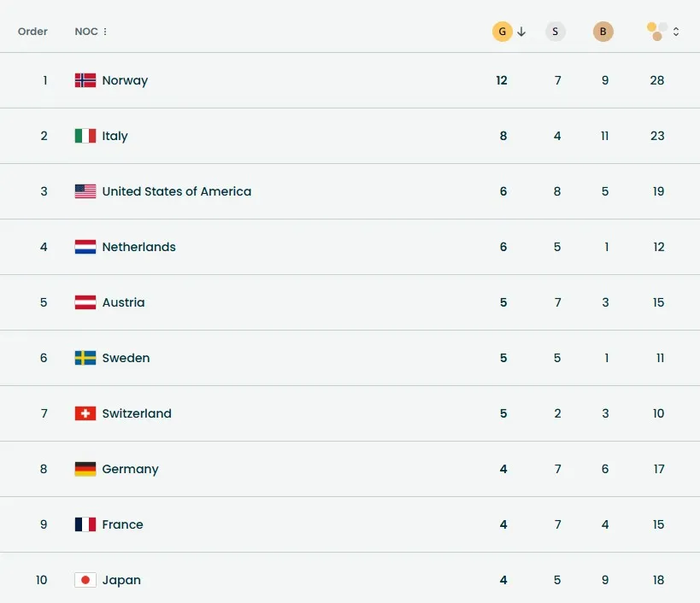Sort by bronze medal column

coord(603,32)
